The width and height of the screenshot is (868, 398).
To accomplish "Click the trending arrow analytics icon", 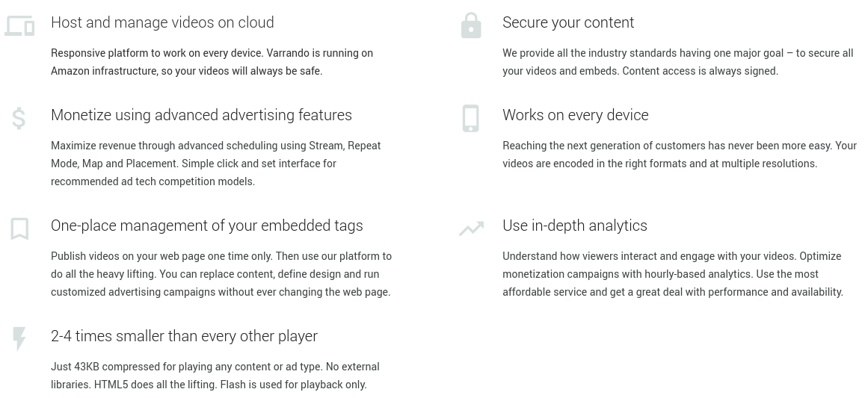I will (x=471, y=228).
